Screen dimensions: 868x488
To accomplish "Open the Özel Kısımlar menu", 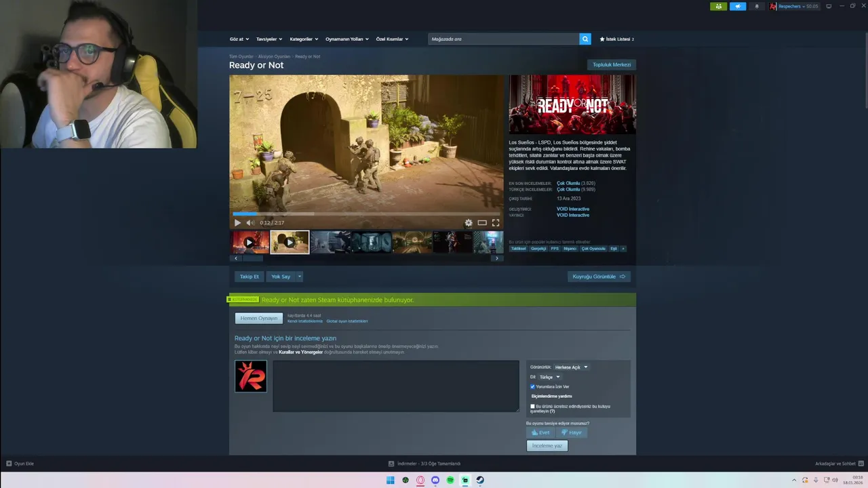I will pos(393,39).
